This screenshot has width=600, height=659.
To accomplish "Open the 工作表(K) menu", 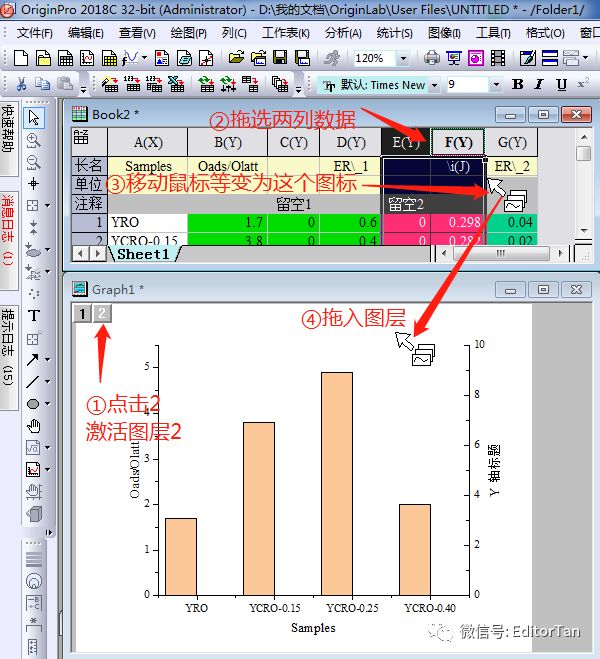I will tap(286, 33).
